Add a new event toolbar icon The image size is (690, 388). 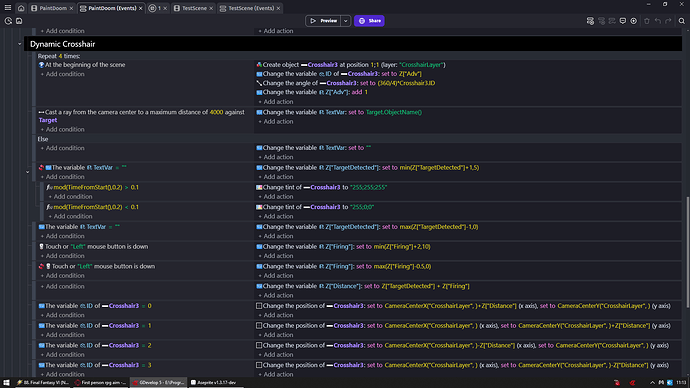point(590,21)
